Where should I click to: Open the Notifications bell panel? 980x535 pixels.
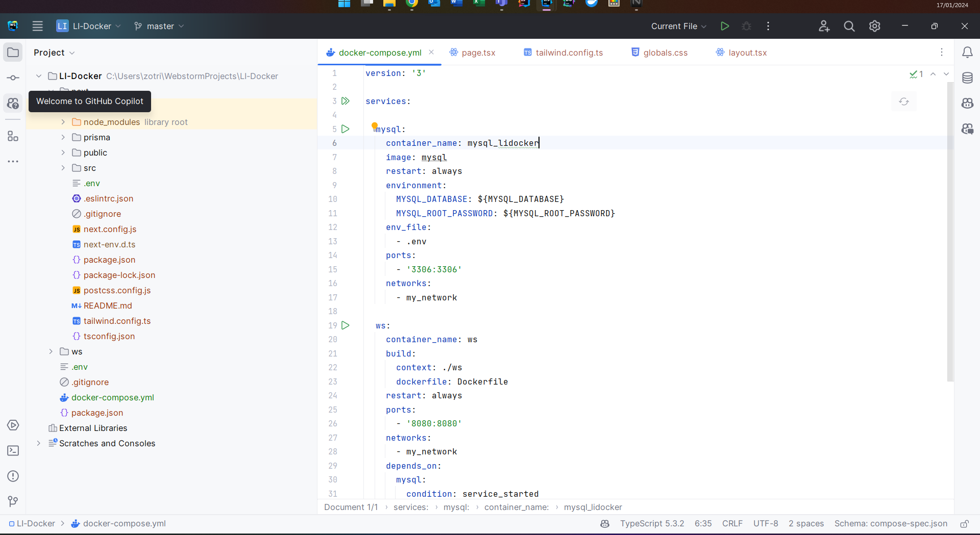click(x=967, y=53)
